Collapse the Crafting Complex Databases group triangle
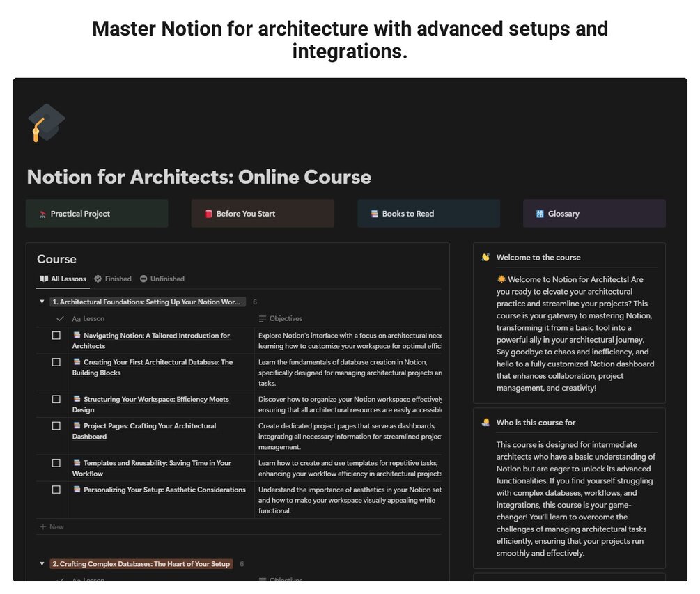 click(x=42, y=564)
